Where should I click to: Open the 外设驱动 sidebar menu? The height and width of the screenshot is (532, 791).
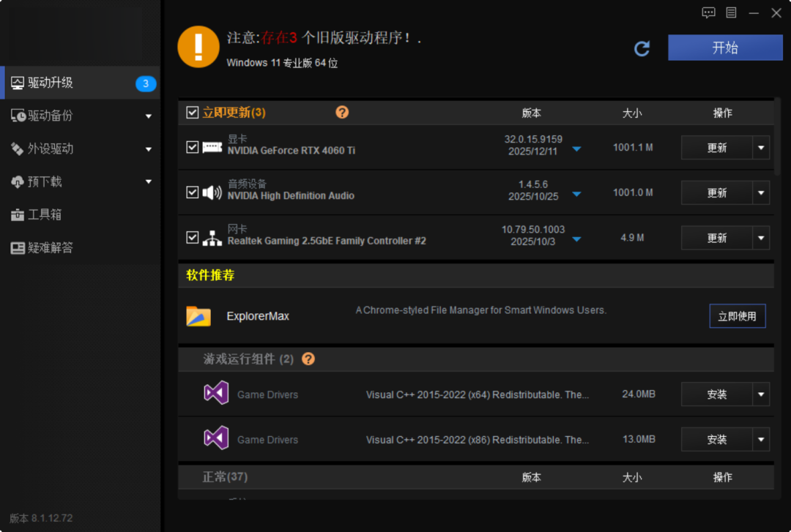click(x=81, y=149)
